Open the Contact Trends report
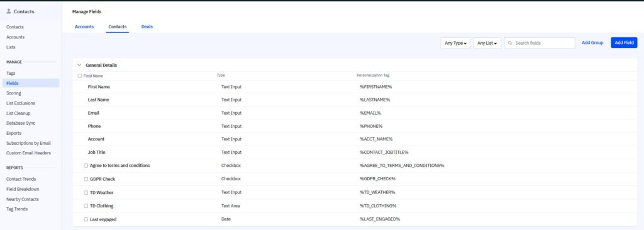Image resolution: width=644 pixels, height=230 pixels. point(21,179)
